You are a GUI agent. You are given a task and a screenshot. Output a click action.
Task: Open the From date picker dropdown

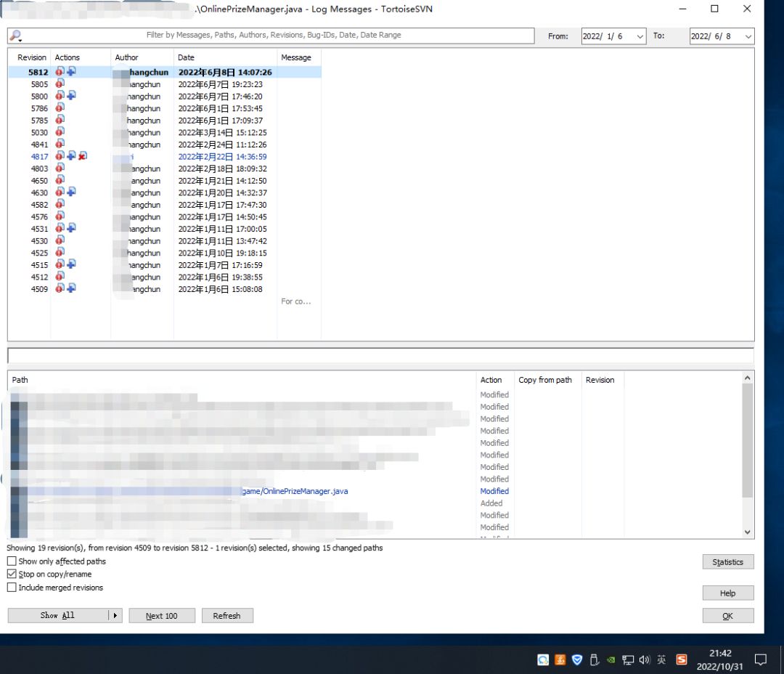(640, 36)
